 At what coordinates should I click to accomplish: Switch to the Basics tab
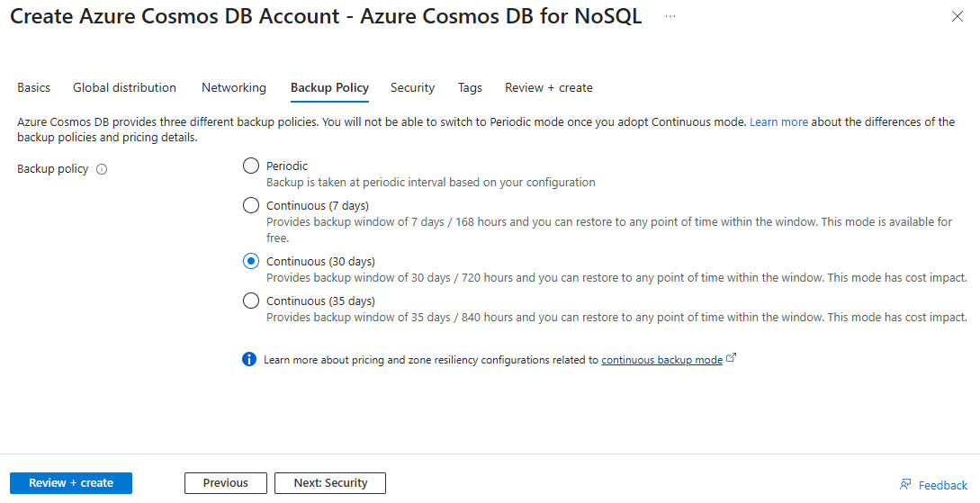tap(34, 88)
